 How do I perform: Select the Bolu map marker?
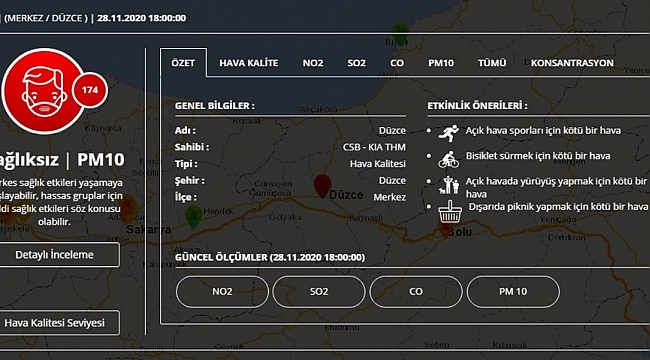click(445, 229)
